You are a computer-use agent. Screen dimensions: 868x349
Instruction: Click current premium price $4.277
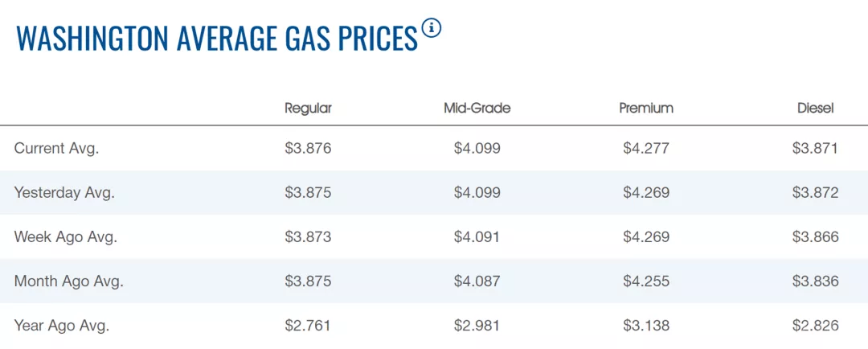click(x=646, y=148)
